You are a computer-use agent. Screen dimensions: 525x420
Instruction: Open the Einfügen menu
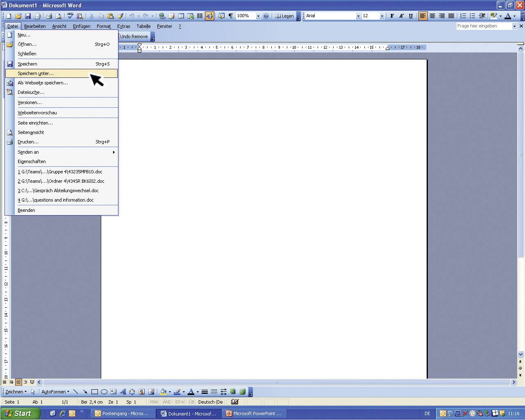pos(82,26)
